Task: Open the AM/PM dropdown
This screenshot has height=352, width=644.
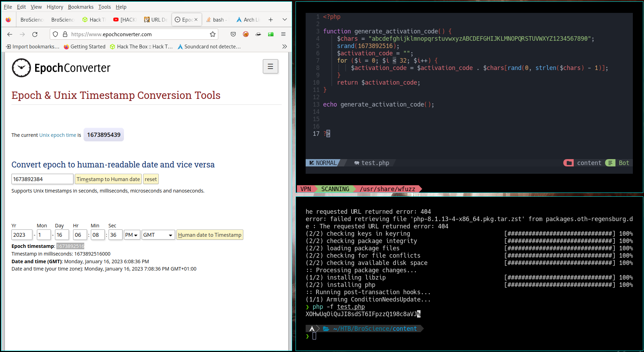Action: point(132,235)
